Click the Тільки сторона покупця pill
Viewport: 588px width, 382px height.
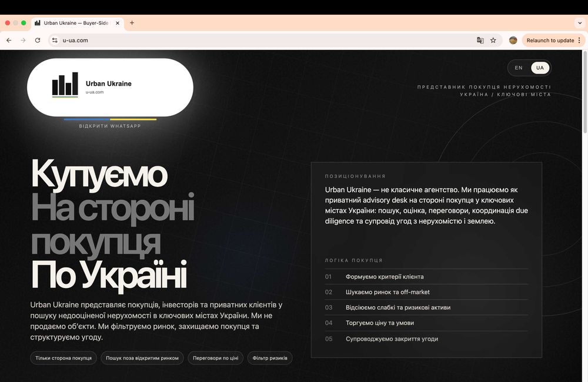coord(64,358)
